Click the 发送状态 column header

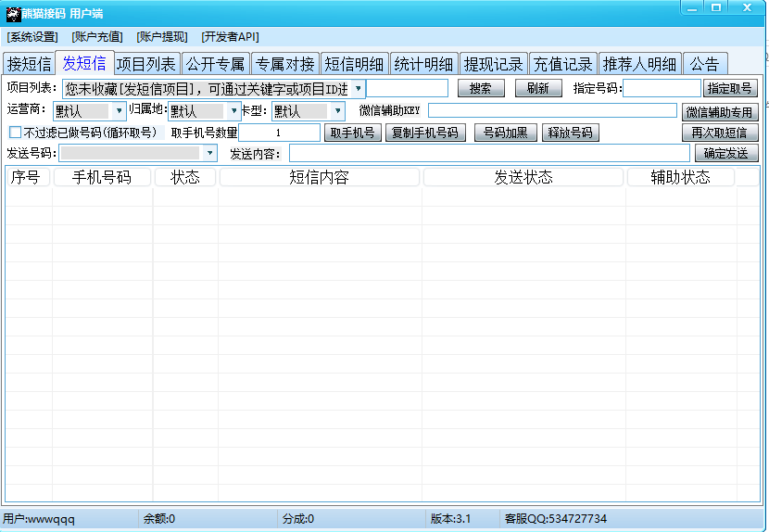523,177
